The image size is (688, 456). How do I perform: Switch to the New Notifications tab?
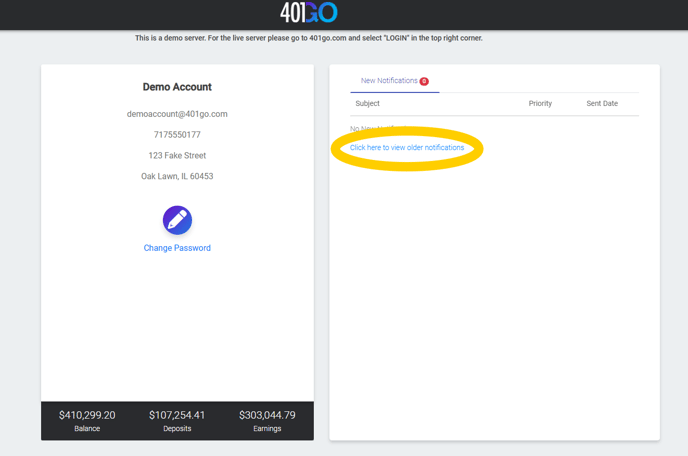coord(389,81)
